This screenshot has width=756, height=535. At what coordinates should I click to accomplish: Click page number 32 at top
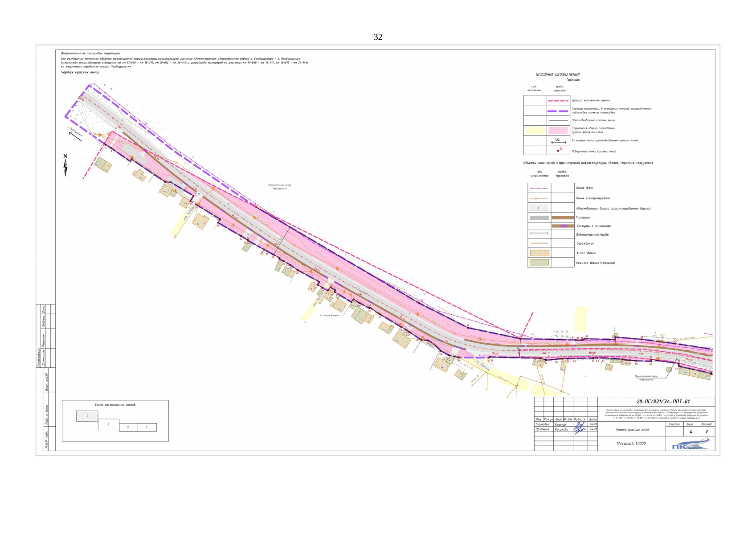click(x=378, y=37)
